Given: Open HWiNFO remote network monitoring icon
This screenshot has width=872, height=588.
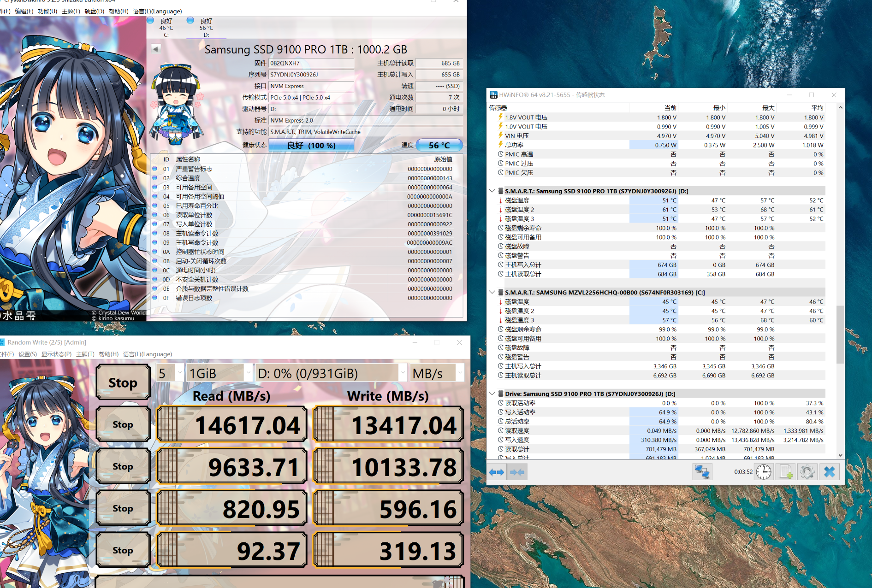Looking at the screenshot, I should tap(702, 472).
